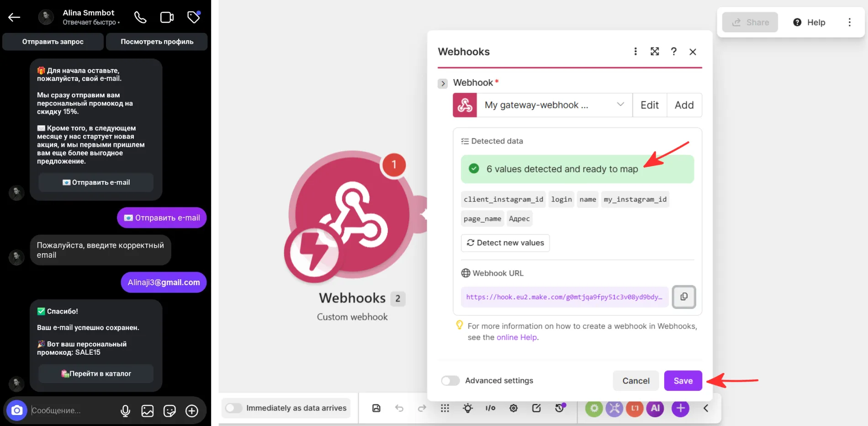Copy the webhook URL to clipboard

[684, 297]
